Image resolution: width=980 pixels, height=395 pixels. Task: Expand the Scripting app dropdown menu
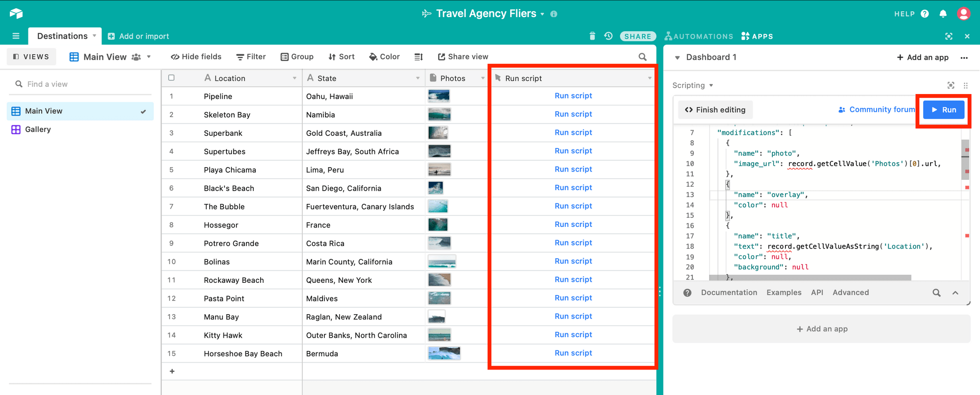pyautogui.click(x=711, y=85)
